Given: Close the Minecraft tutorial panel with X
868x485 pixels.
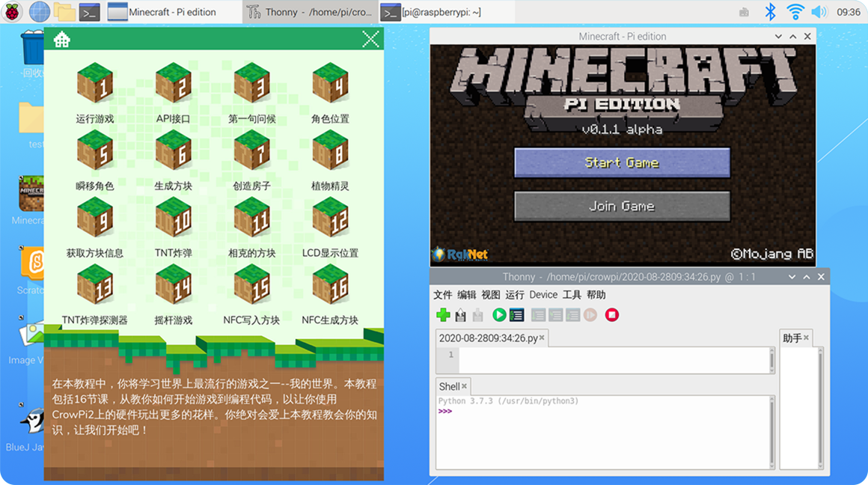Looking at the screenshot, I should tap(370, 40).
